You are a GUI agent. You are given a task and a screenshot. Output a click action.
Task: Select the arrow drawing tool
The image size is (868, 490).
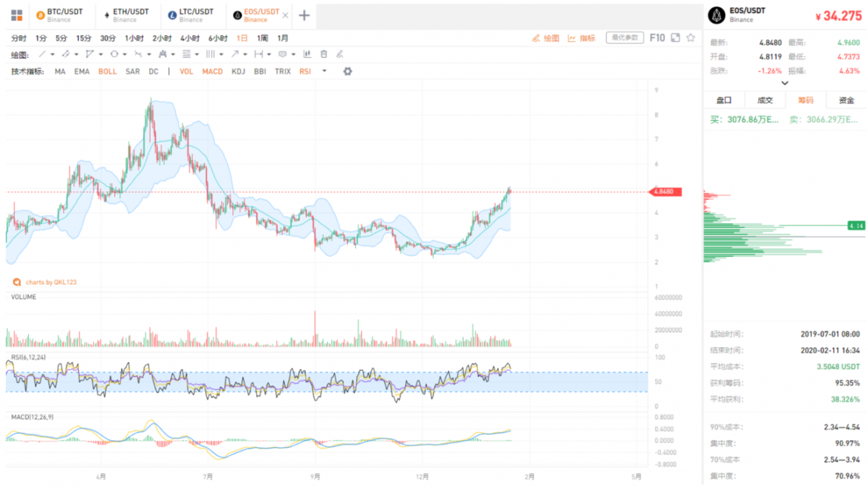[234, 54]
